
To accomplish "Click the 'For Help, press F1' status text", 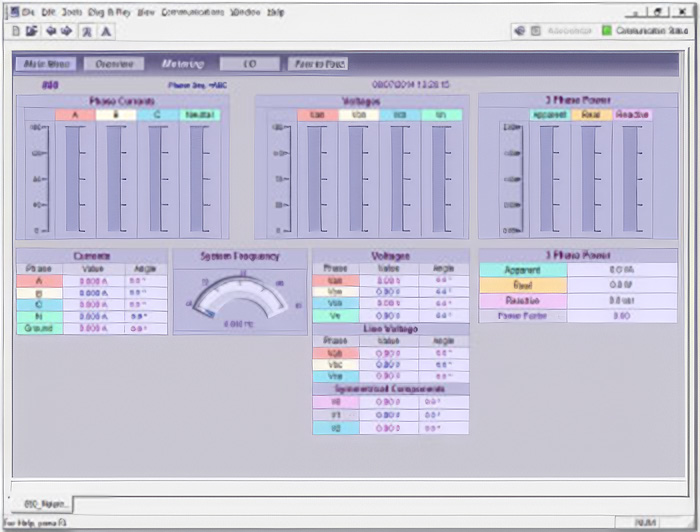I will click(x=35, y=522).
